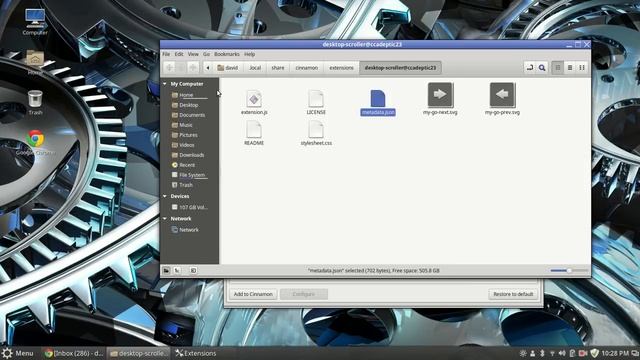The height and width of the screenshot is (360, 640).
Task: Show tree view using status bar icon
Action: click(x=177, y=270)
